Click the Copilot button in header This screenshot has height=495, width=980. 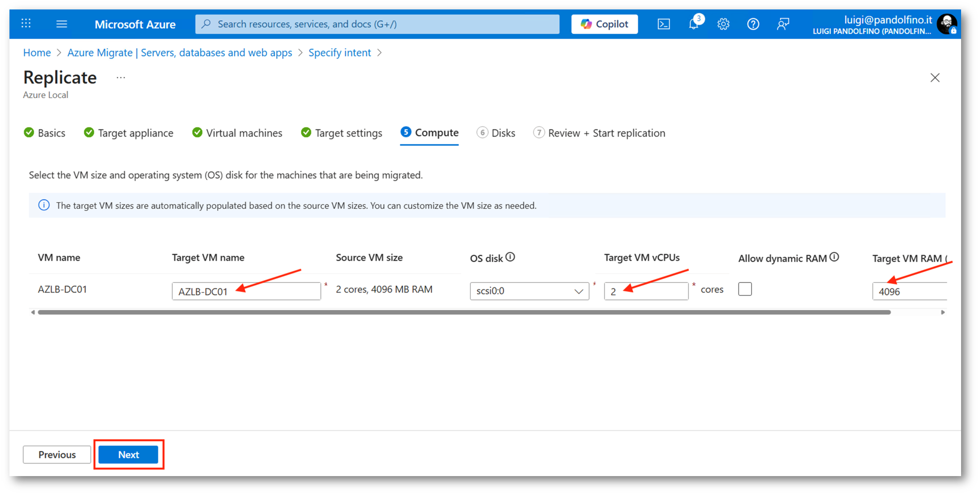[604, 24]
